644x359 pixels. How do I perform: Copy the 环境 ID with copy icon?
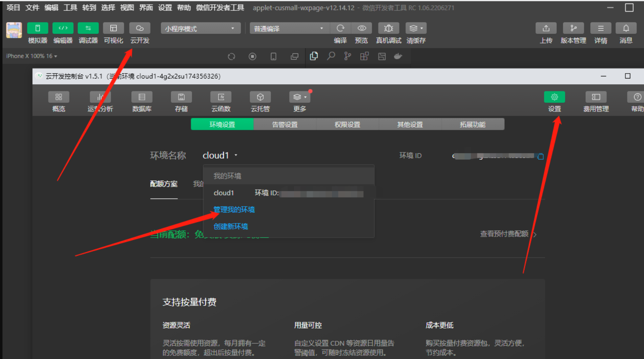coord(540,156)
